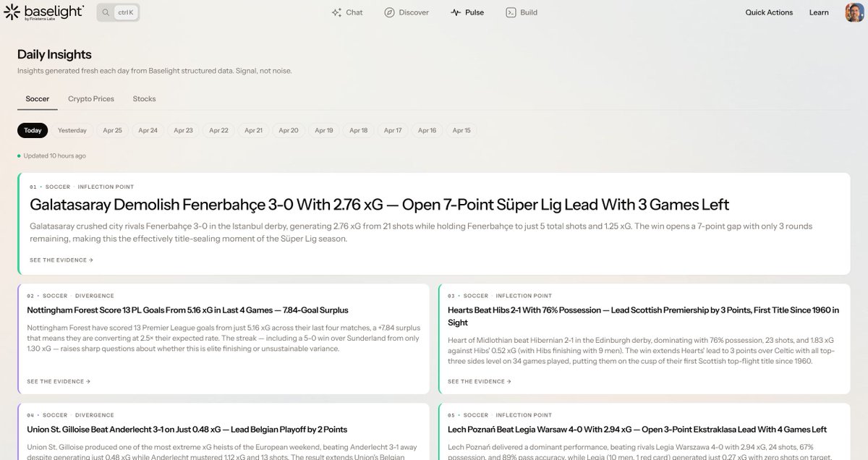Image resolution: width=868 pixels, height=460 pixels.
Task: Switch to the Stocks tab
Action: (x=144, y=99)
